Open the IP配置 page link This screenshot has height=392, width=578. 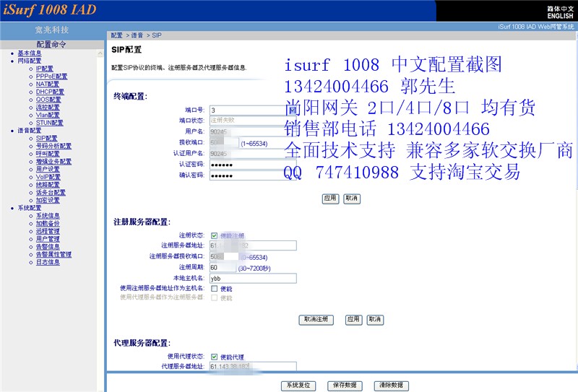coord(44,69)
